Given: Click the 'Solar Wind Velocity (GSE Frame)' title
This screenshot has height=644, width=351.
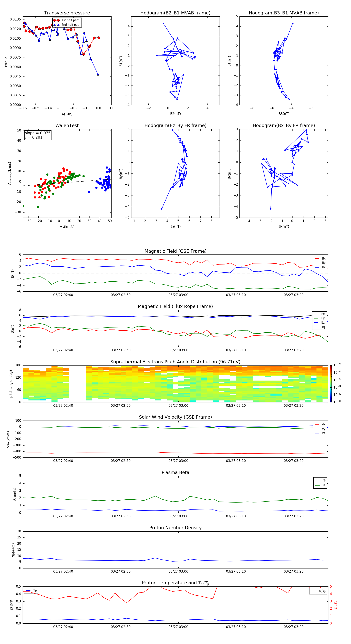Looking at the screenshot, I should [x=175, y=417].
